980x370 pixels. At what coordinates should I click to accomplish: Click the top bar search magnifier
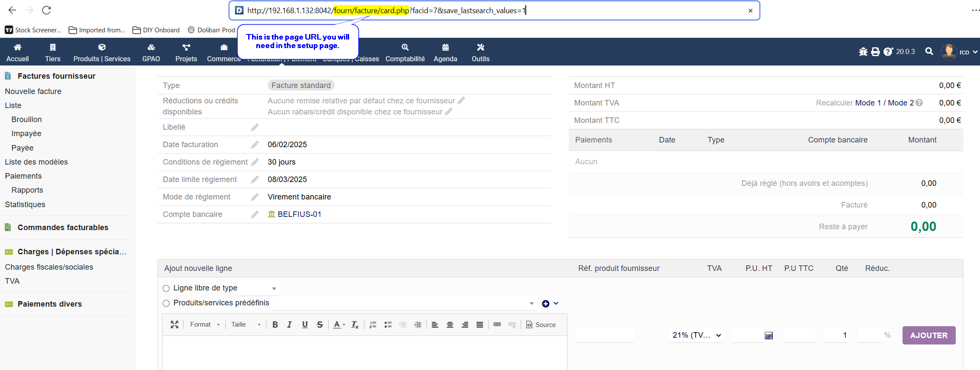[929, 51]
